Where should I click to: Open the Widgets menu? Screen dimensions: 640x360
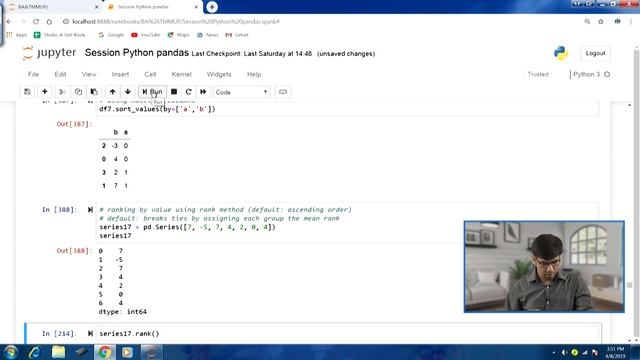(219, 74)
